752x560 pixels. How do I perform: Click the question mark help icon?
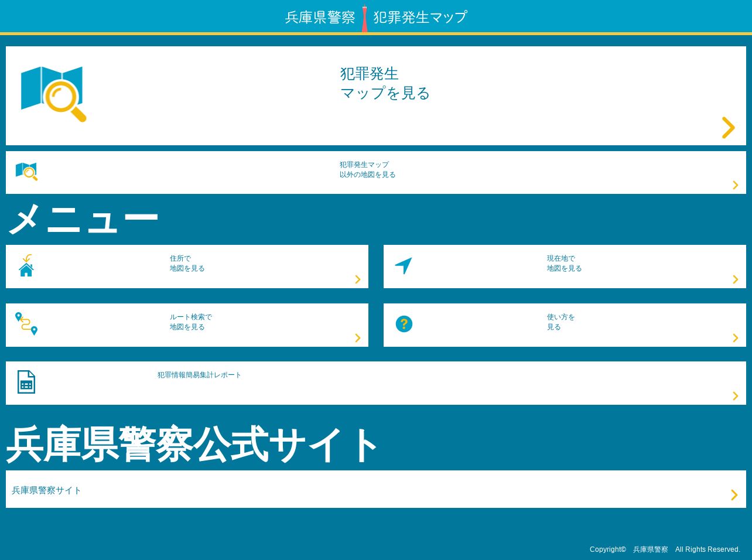point(404,324)
